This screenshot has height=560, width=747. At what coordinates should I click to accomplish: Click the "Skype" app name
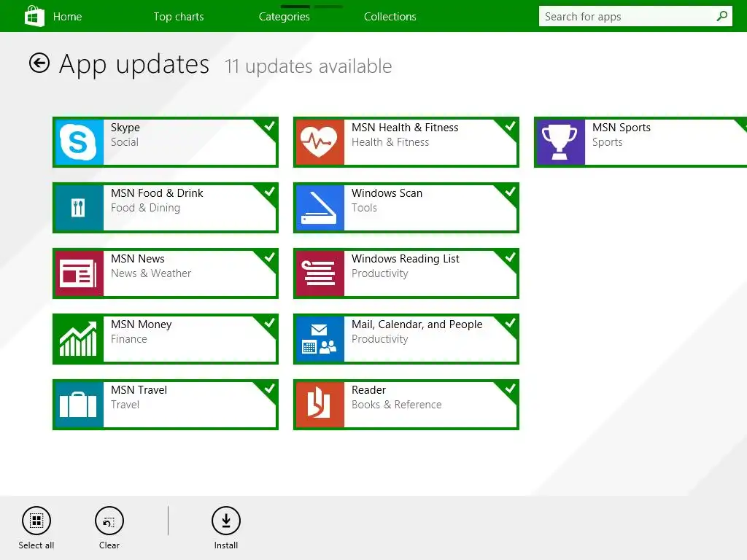(x=125, y=128)
